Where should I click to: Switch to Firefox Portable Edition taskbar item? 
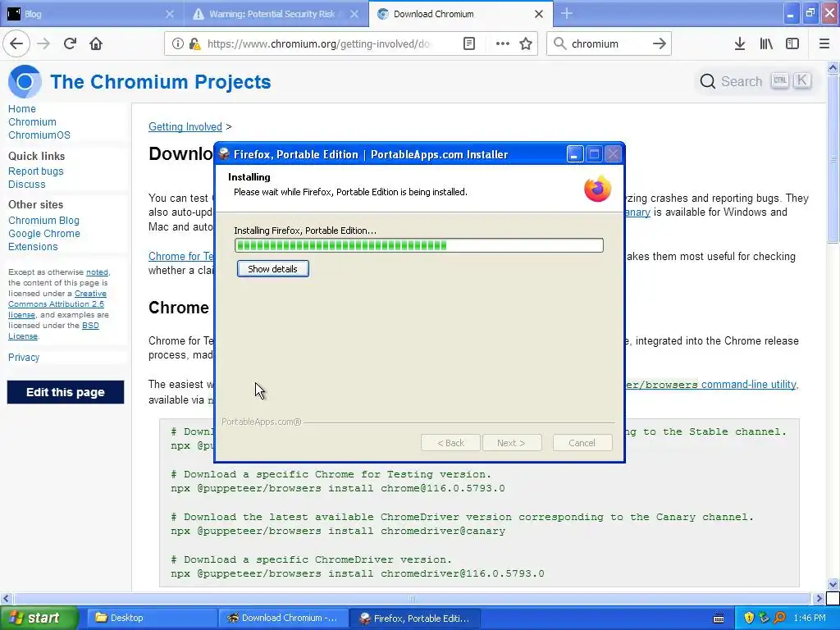tap(416, 618)
